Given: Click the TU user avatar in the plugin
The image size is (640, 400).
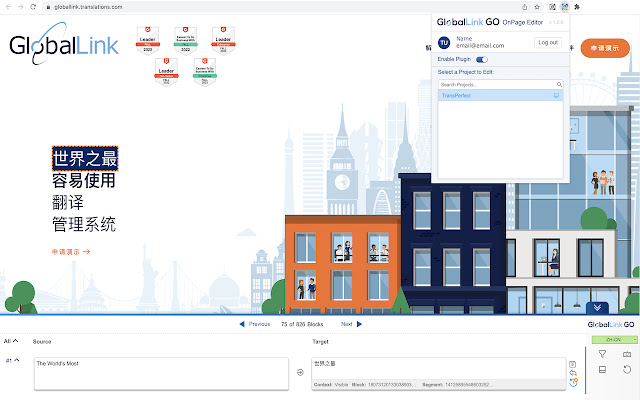Looking at the screenshot, I should tap(444, 42).
